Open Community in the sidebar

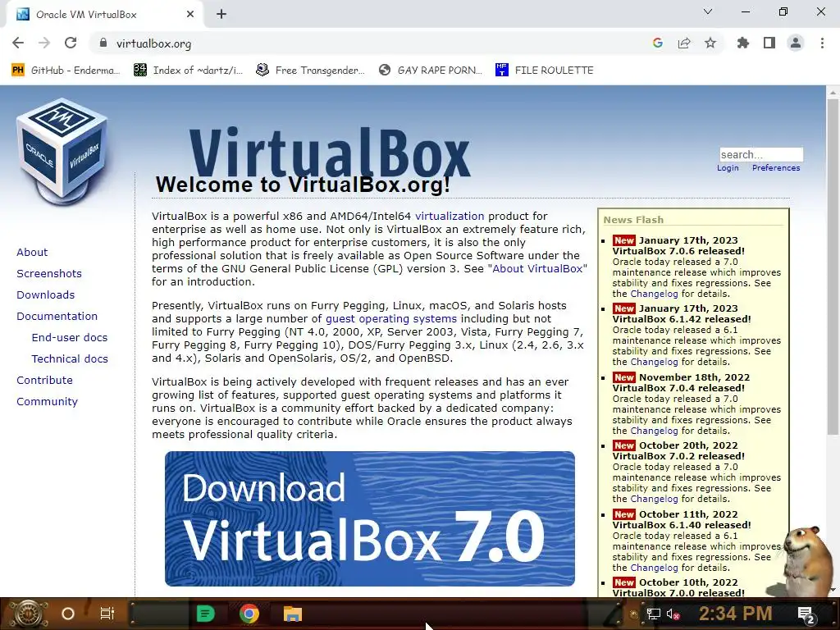click(47, 402)
